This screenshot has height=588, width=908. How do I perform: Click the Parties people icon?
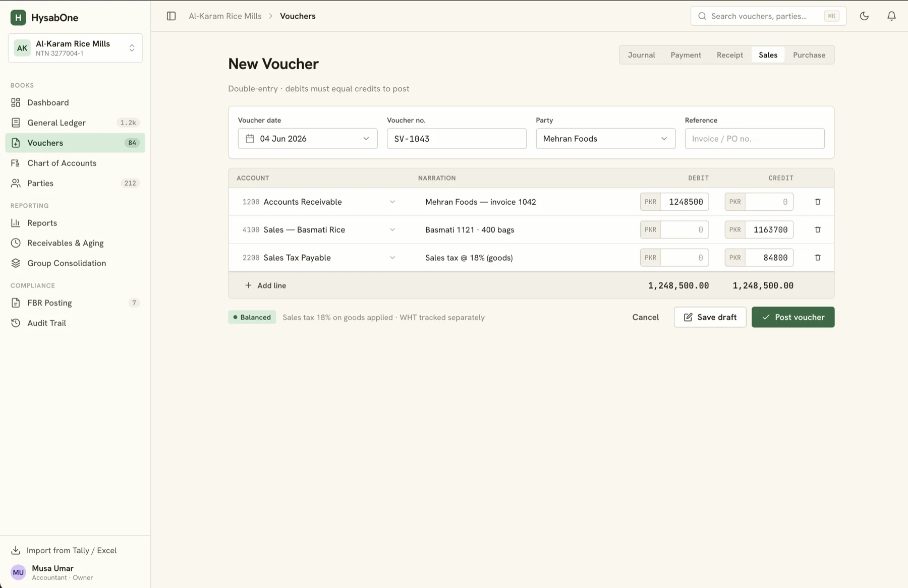click(x=16, y=183)
